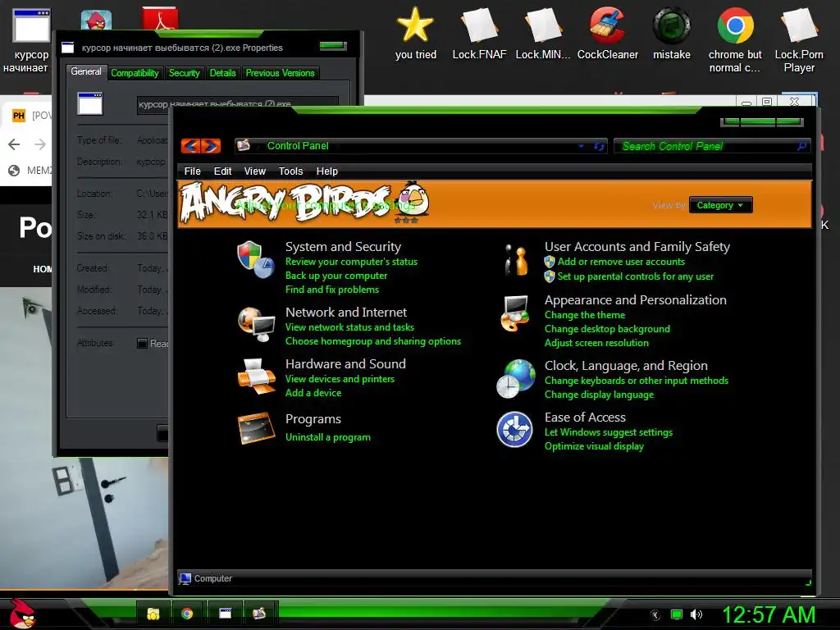Select the 'mistake' desktop icon
The height and width of the screenshot is (630, 840).
[671, 33]
